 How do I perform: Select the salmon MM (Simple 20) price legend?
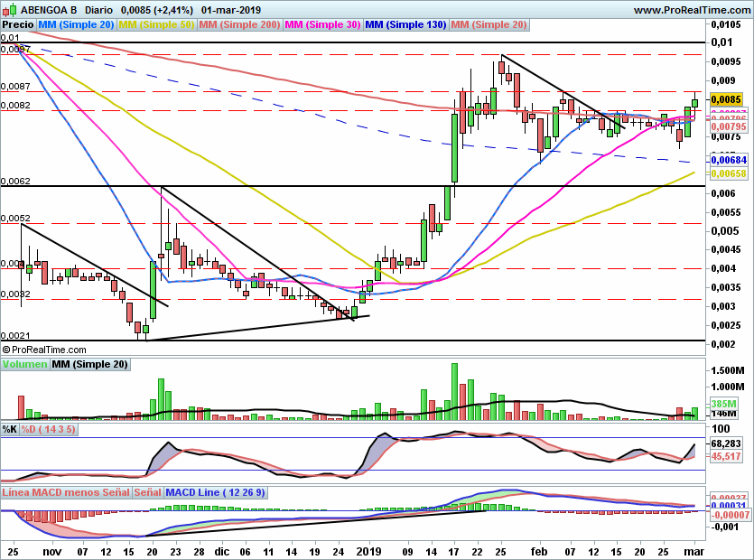click(489, 24)
